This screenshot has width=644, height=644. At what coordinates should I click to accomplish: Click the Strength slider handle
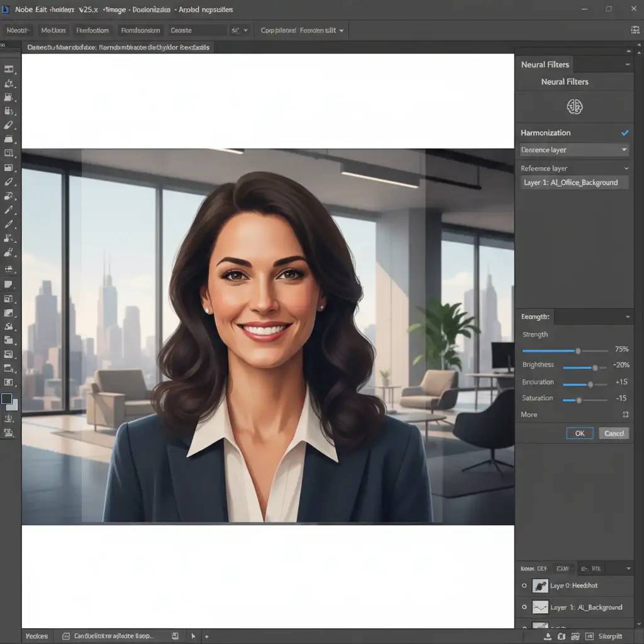coord(578,350)
